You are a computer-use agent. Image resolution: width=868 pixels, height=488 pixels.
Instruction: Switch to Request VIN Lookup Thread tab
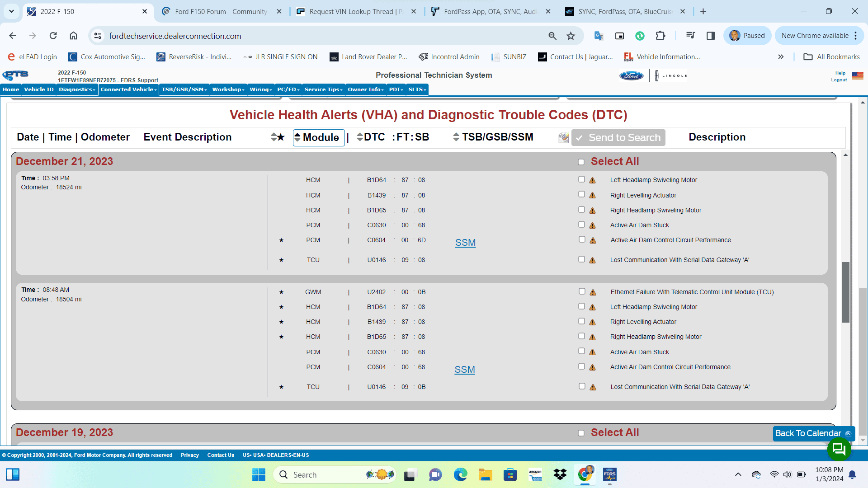point(356,12)
